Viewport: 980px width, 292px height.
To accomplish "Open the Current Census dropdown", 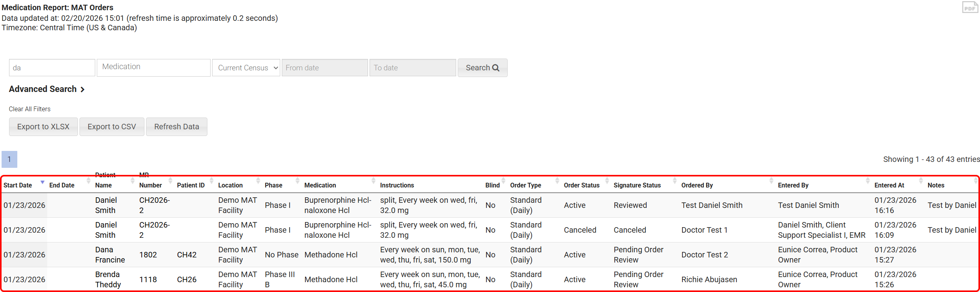I will tap(246, 68).
